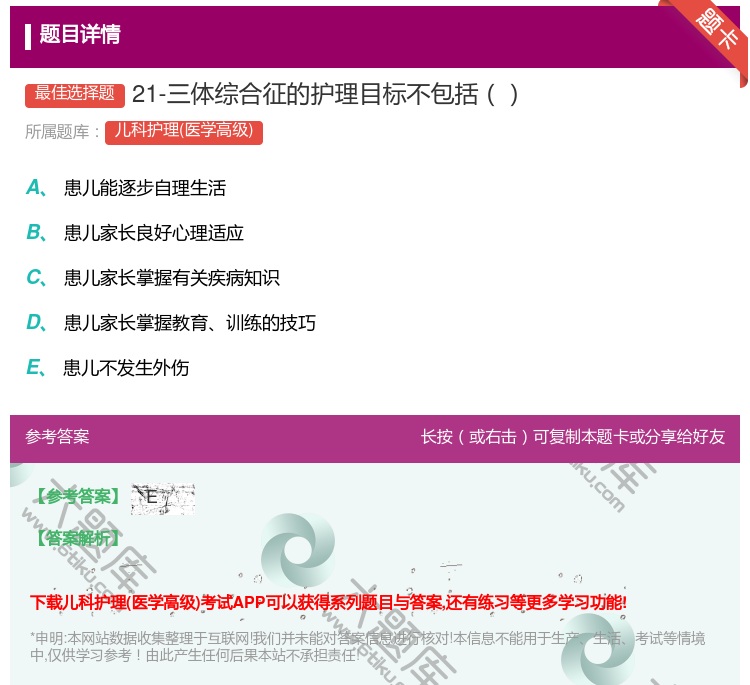
Task: Select option B 患儿家长良好心理适应
Action: click(135, 233)
